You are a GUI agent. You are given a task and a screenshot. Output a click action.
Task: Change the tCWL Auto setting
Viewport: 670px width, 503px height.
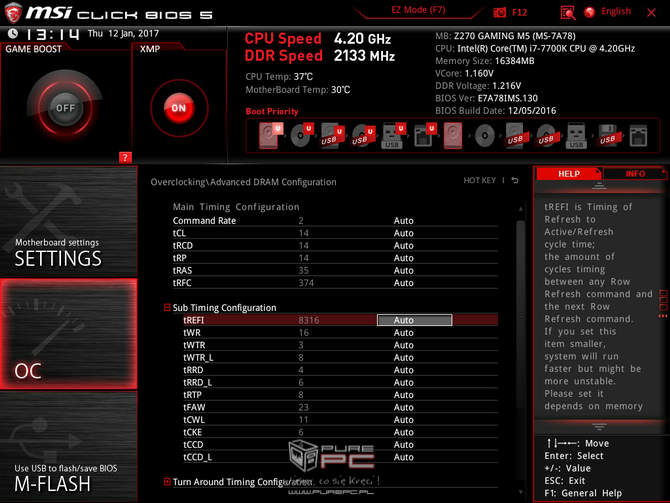(x=403, y=420)
